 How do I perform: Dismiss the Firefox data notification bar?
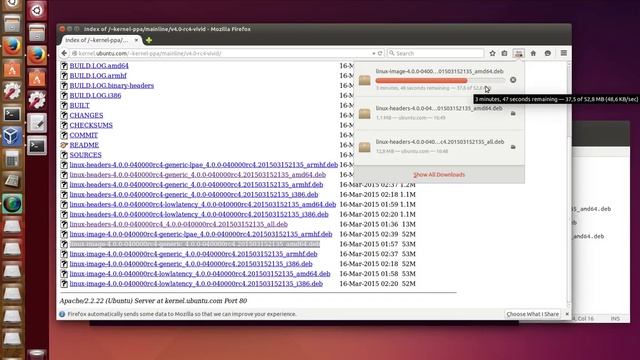pos(567,314)
